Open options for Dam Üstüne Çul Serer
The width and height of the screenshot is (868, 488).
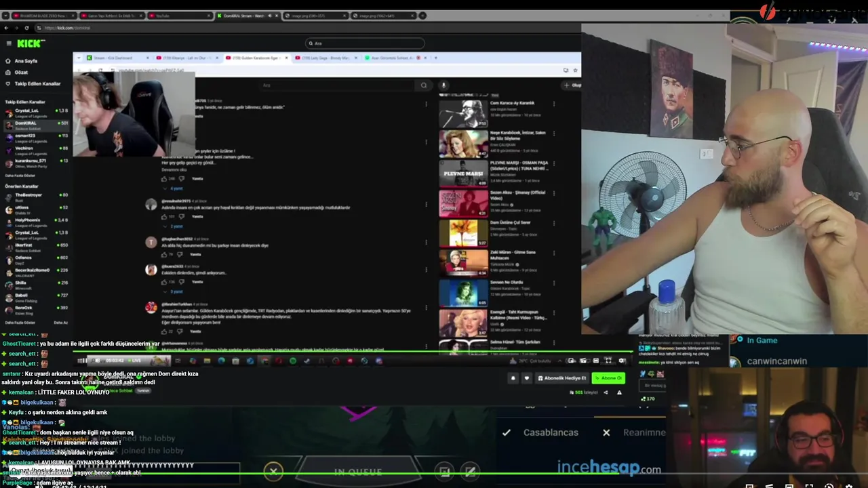[x=554, y=223]
